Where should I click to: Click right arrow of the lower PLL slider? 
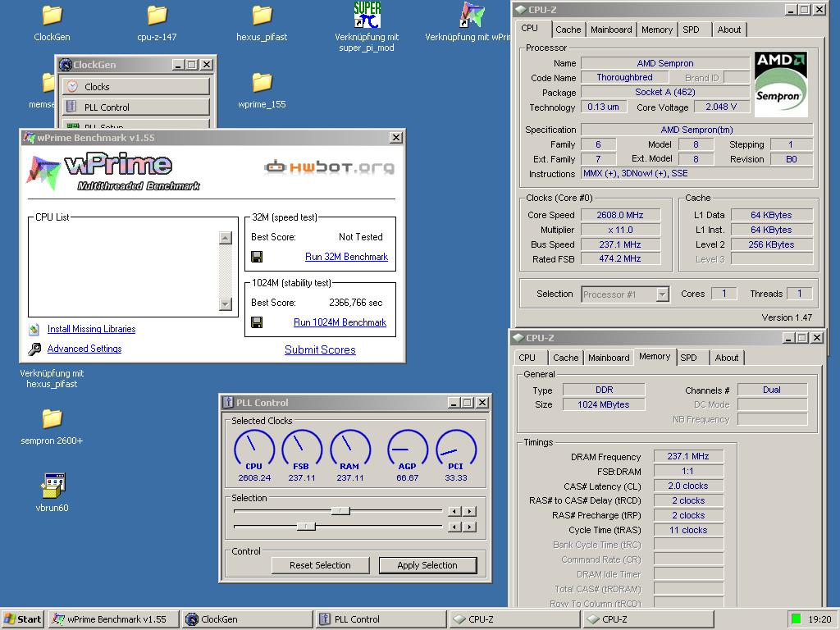469,527
